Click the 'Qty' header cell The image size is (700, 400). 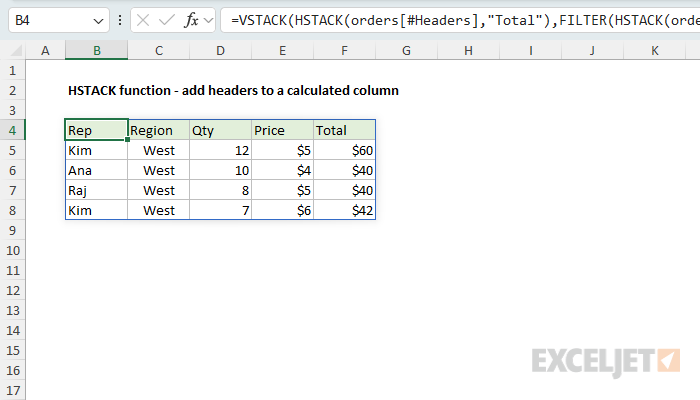(x=221, y=130)
